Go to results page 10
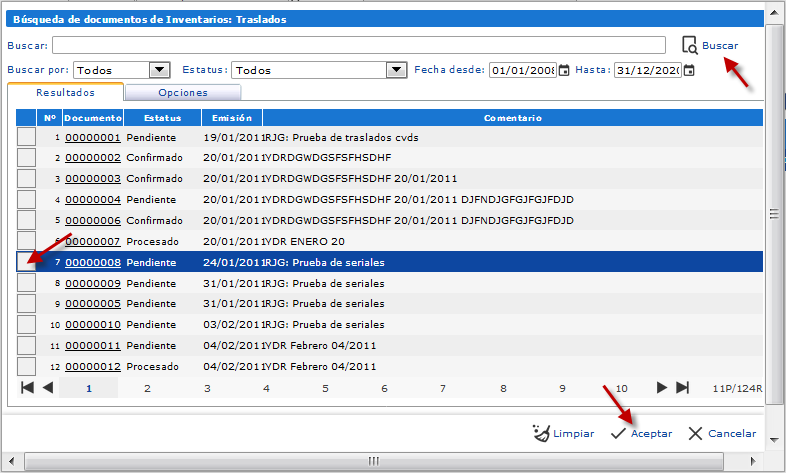 pos(622,388)
